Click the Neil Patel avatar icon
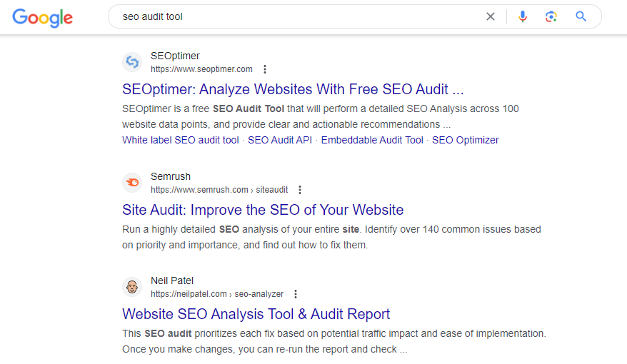Image resolution: width=627 pixels, height=364 pixels. [x=132, y=287]
